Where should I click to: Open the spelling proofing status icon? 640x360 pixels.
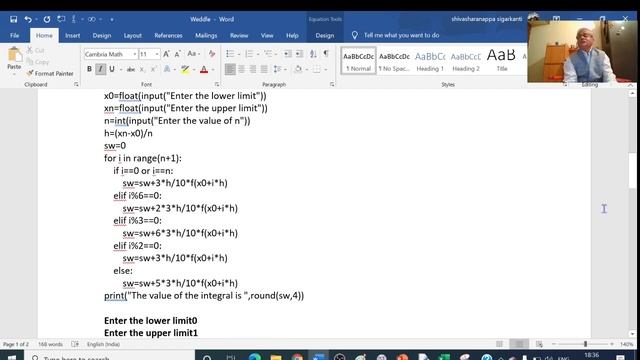click(x=75, y=344)
